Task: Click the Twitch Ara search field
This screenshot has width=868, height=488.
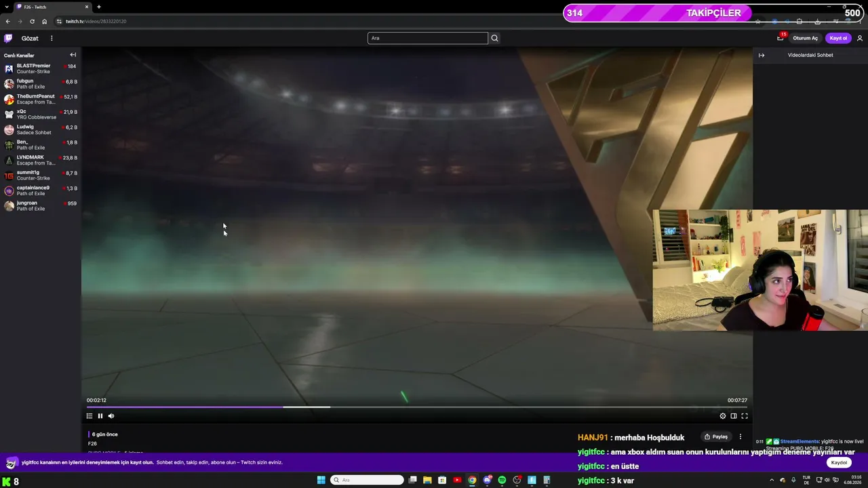Action: point(427,38)
